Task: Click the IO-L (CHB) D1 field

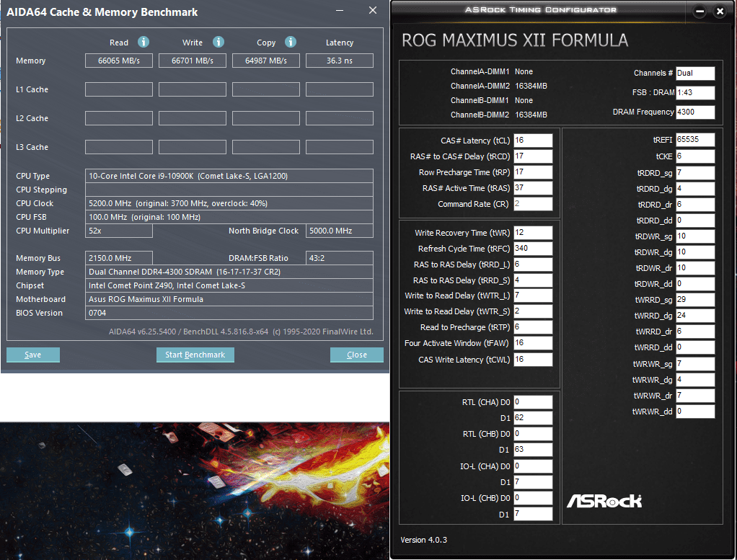Action: click(x=532, y=514)
